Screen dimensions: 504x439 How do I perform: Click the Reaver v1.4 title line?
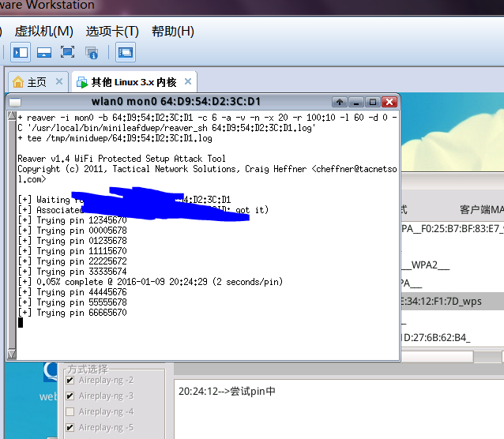pos(122,159)
